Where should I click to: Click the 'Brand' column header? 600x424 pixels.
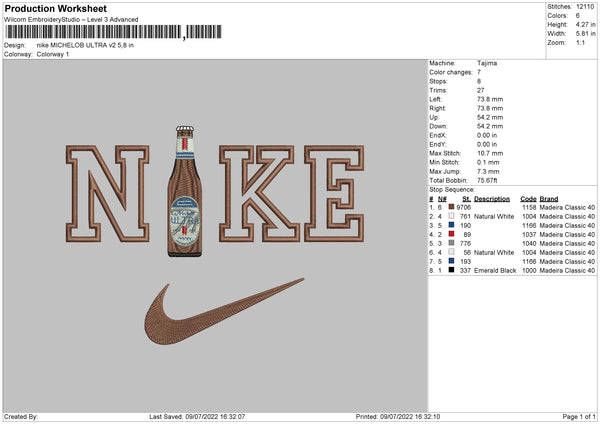(x=549, y=199)
